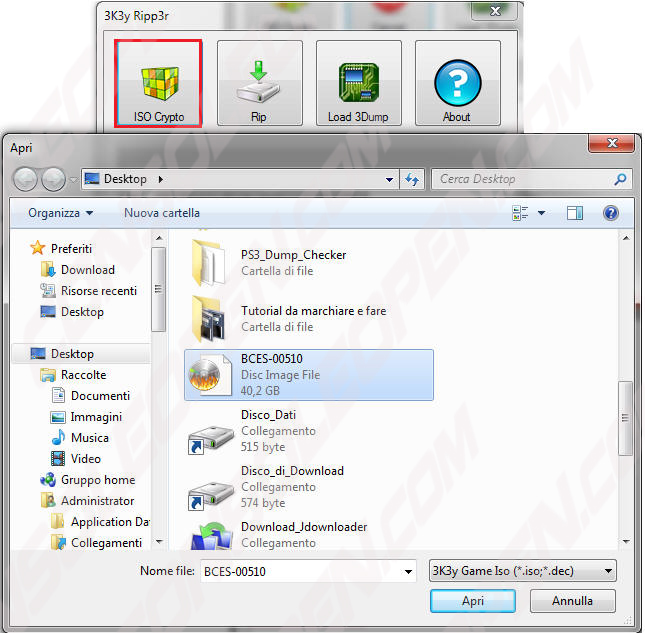Toggle the preview pane icon
Image resolution: width=645 pixels, height=633 pixels.
(x=574, y=213)
